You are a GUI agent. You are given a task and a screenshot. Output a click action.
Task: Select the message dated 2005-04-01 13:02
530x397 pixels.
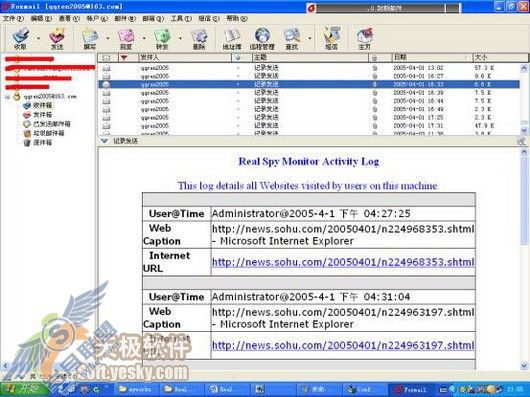point(309,68)
